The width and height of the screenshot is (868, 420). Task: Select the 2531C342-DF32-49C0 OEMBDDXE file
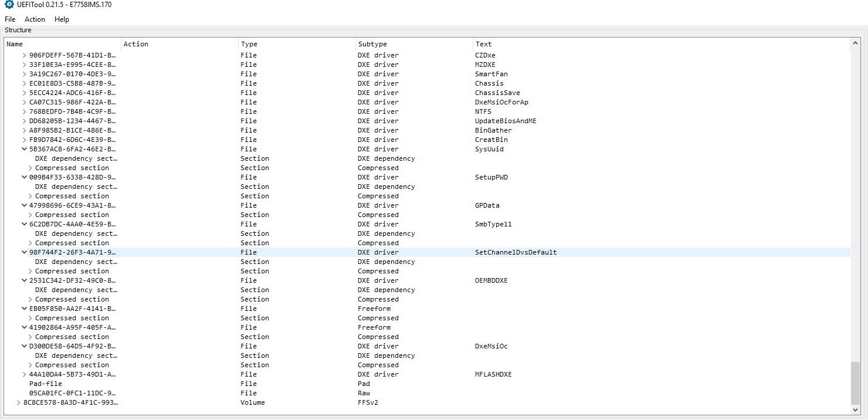[x=428, y=280]
